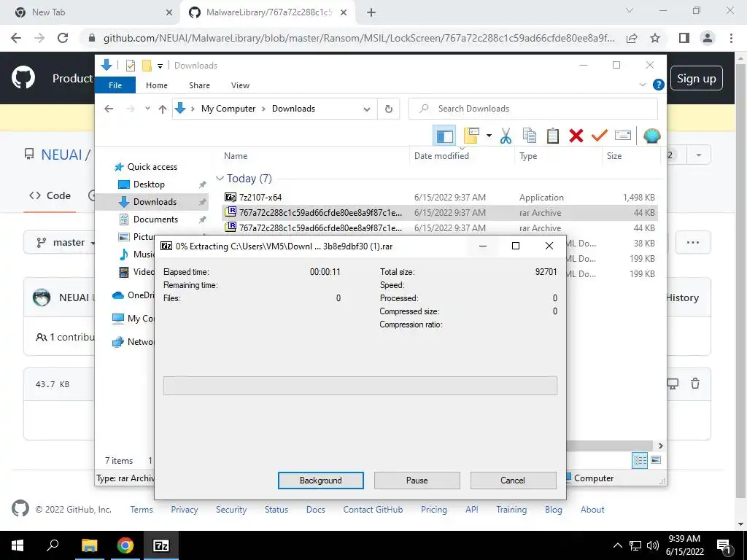The height and width of the screenshot is (560, 747).
Task: Open a new Chrome tab with plus
Action: point(371,12)
